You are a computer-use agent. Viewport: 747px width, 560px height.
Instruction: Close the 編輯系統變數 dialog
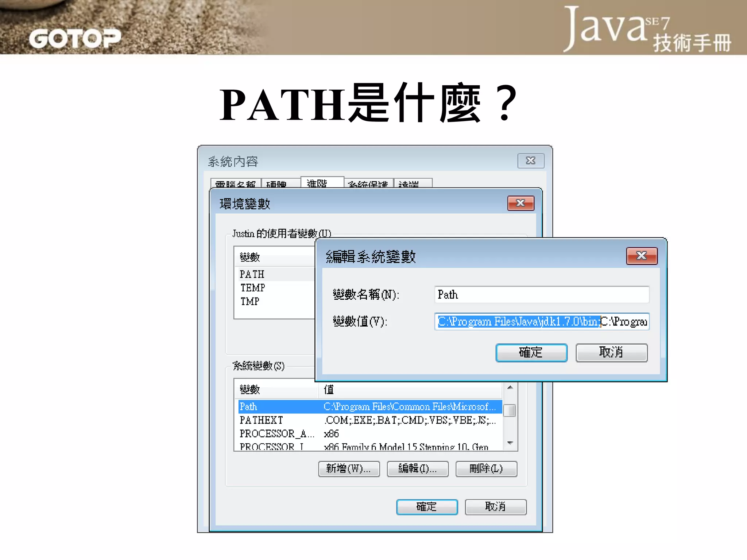pos(642,256)
